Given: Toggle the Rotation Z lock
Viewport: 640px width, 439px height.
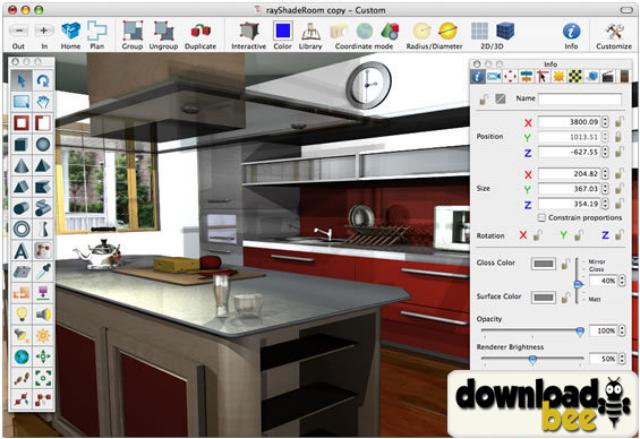Looking at the screenshot, I should 619,236.
